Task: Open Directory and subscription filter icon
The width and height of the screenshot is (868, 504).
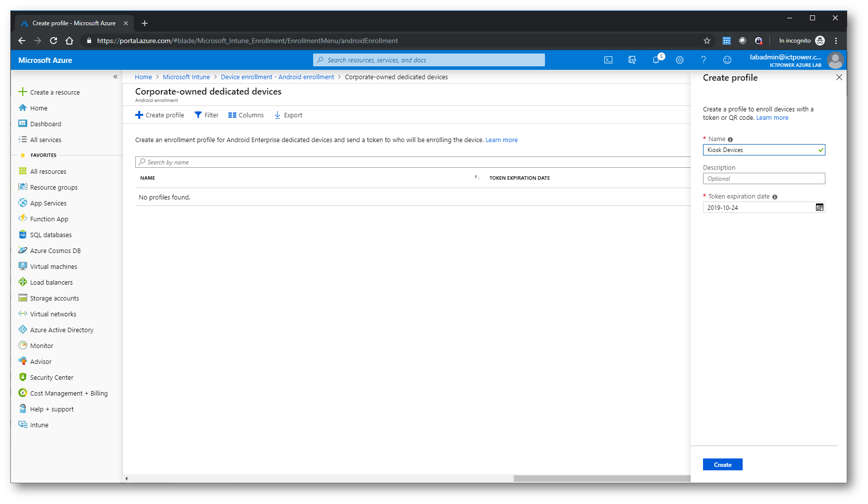Action: (x=632, y=60)
